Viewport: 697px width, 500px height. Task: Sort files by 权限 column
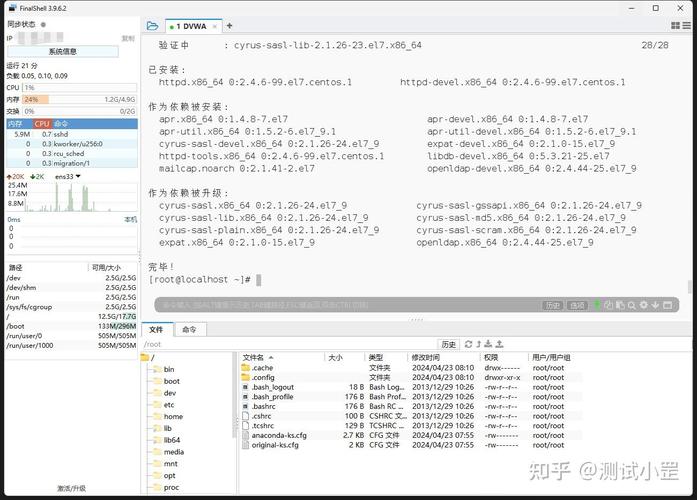click(x=503, y=357)
